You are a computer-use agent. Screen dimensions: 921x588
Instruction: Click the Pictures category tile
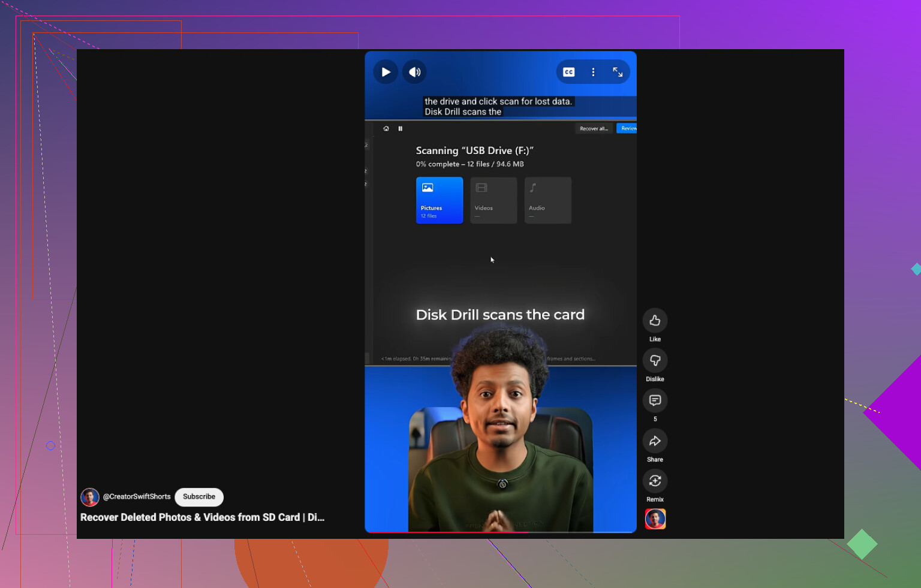(440, 200)
